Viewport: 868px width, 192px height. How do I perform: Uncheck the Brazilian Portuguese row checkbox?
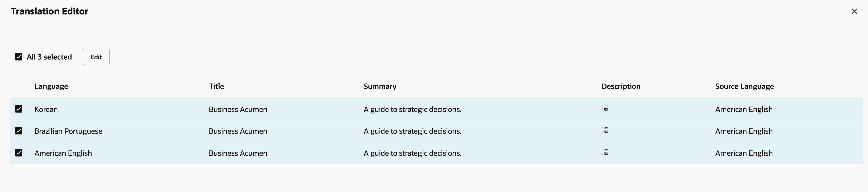coord(18,131)
